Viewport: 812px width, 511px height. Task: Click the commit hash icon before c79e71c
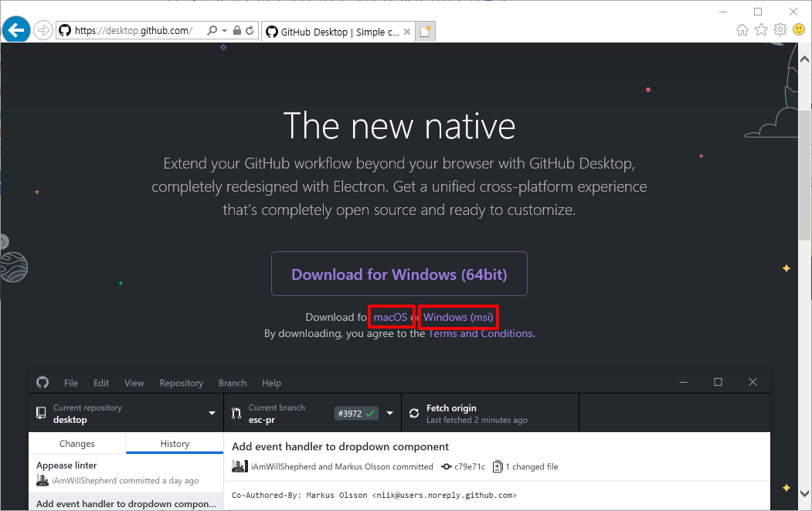tap(447, 466)
